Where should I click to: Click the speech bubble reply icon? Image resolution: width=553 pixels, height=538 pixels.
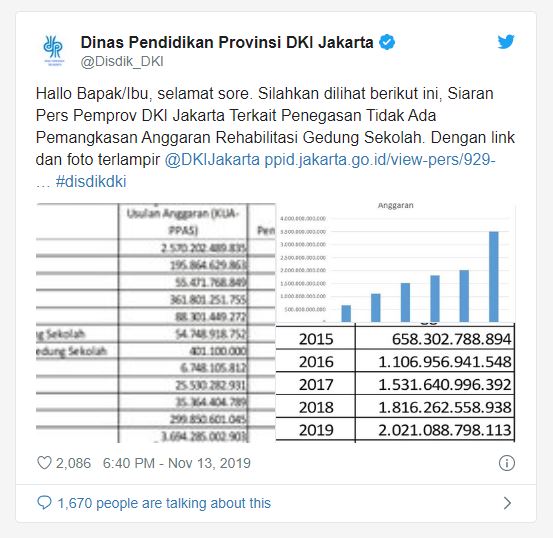pyautogui.click(x=44, y=503)
